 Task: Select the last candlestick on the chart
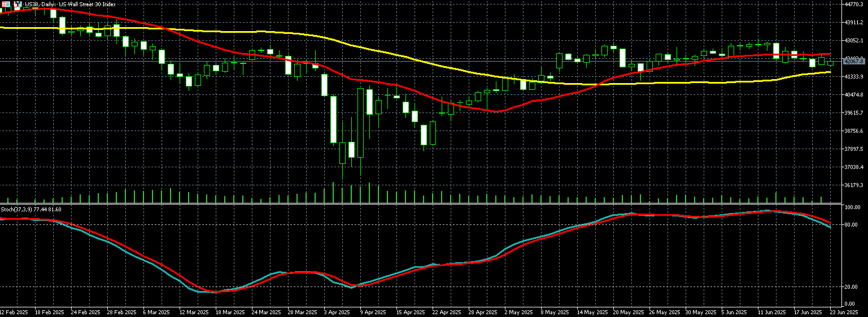830,62
